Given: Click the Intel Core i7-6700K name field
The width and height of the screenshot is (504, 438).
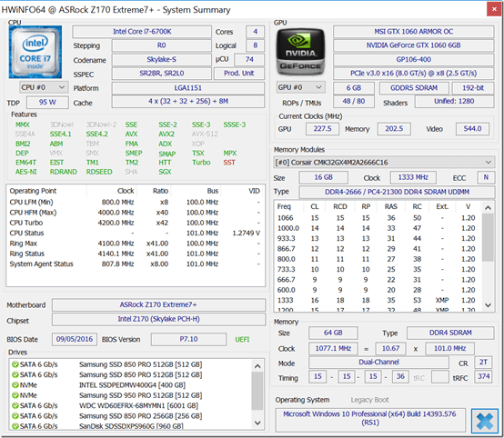Looking at the screenshot, I should click(x=142, y=32).
